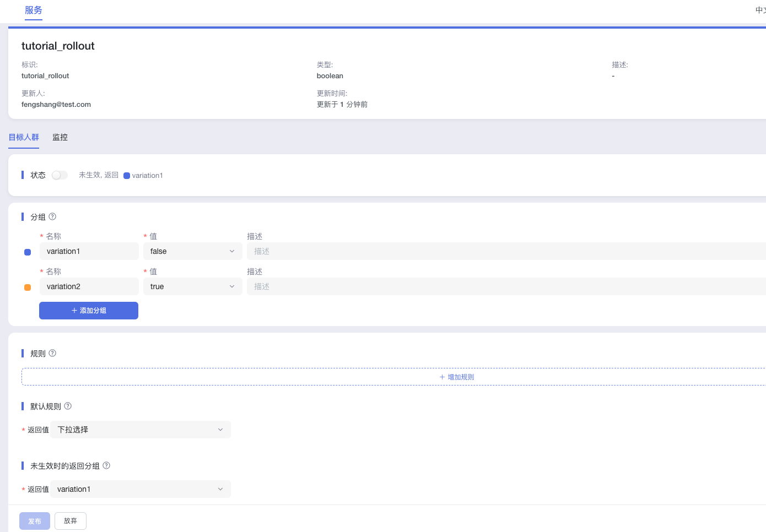Open the 服务 top navigation item

click(x=34, y=10)
